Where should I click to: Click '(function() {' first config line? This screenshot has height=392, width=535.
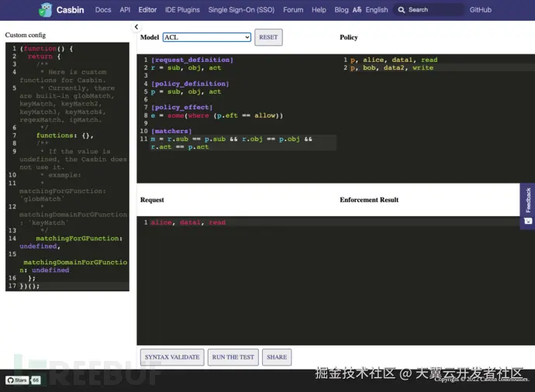click(x=46, y=48)
